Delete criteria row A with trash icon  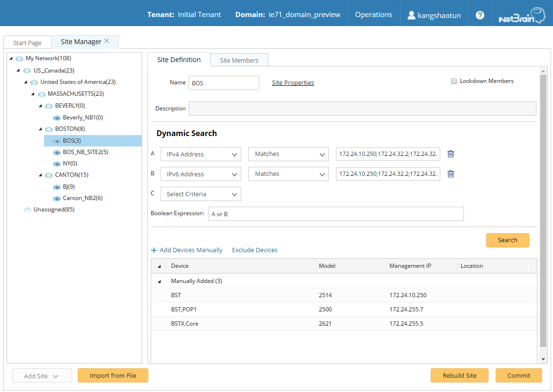(451, 154)
